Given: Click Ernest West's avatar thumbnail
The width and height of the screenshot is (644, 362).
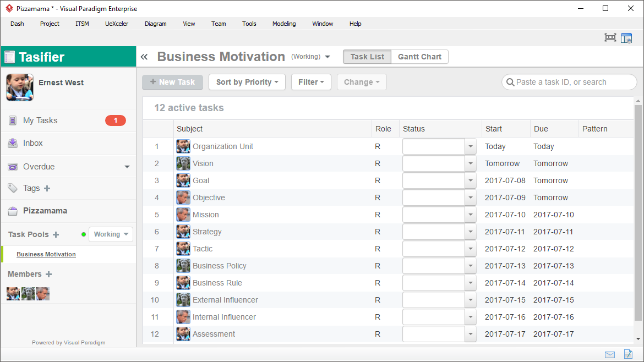Looking at the screenshot, I should [19, 87].
